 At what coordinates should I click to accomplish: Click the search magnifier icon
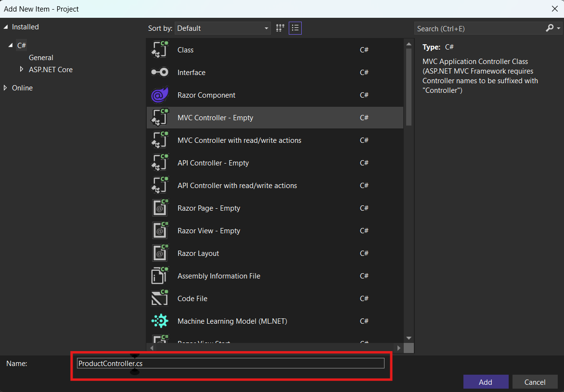point(550,28)
